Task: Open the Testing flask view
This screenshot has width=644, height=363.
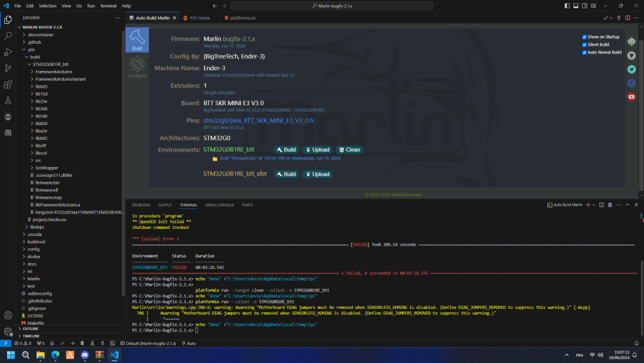Action: pyautogui.click(x=8, y=101)
